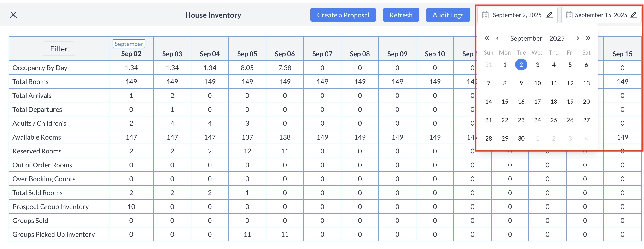Select highlighted date 2 in calendar
This screenshot has height=249, width=644.
tap(521, 65)
